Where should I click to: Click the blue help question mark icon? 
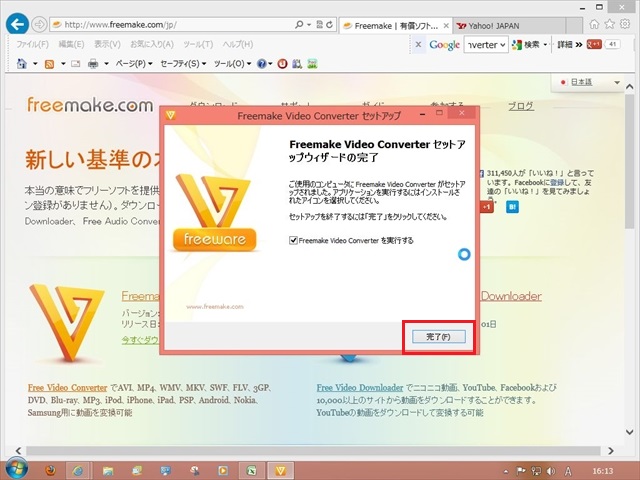coord(262,64)
